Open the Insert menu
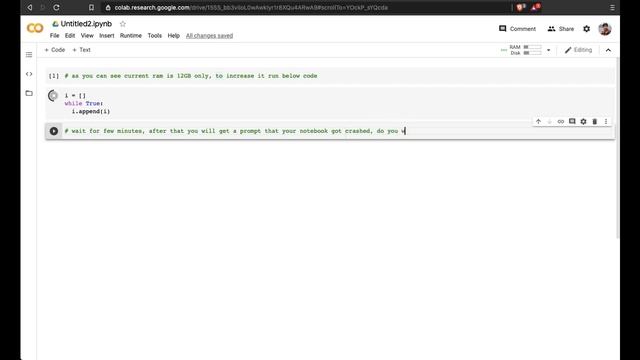The height and width of the screenshot is (360, 640). 107,36
